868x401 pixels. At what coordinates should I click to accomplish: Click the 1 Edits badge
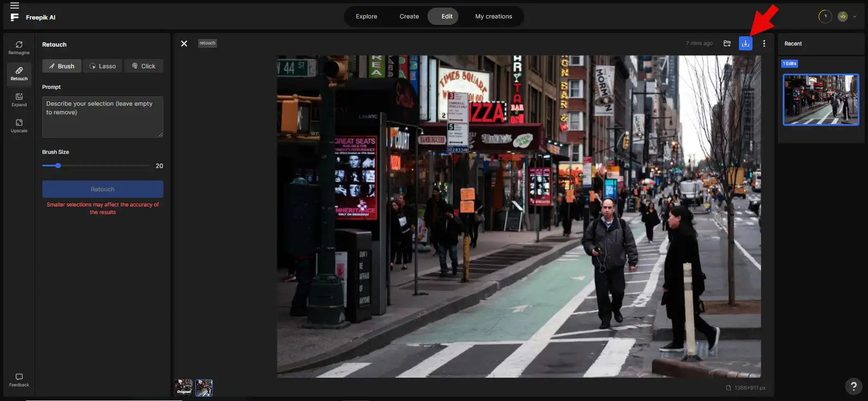tap(789, 63)
